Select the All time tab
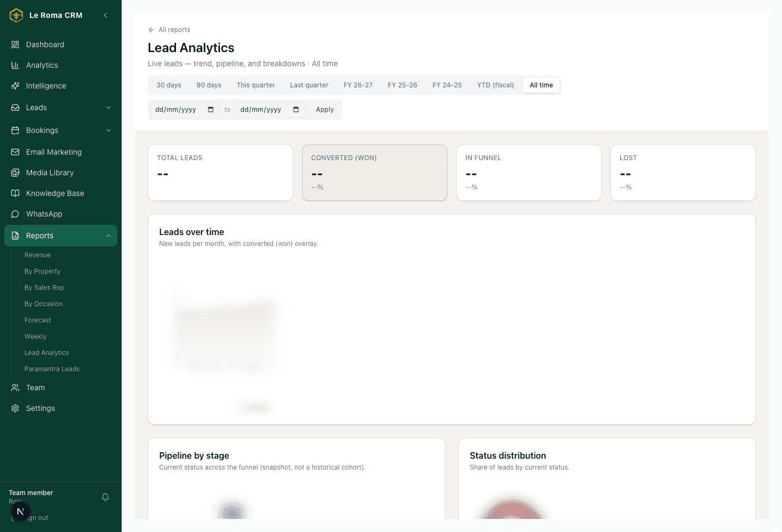The width and height of the screenshot is (782, 532). coord(541,85)
